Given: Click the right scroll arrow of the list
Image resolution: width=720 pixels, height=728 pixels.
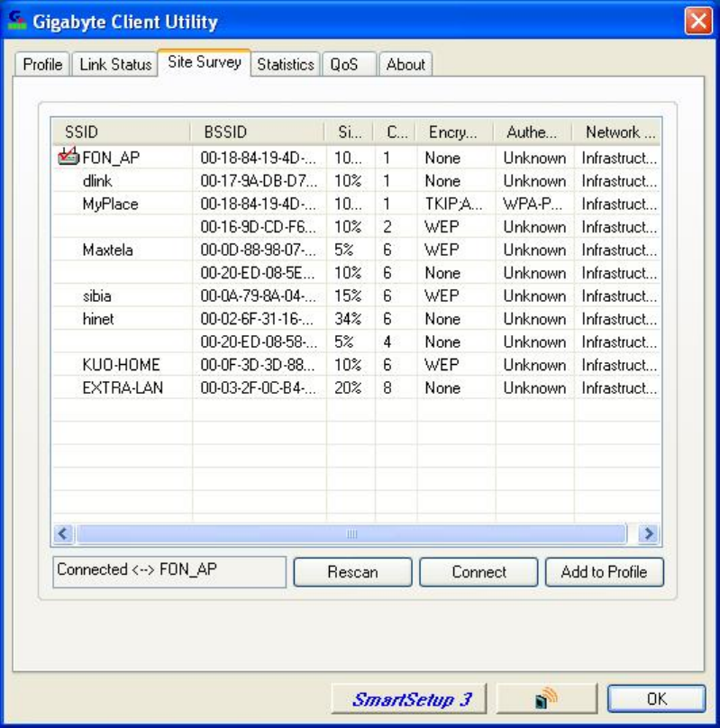Looking at the screenshot, I should (x=649, y=533).
